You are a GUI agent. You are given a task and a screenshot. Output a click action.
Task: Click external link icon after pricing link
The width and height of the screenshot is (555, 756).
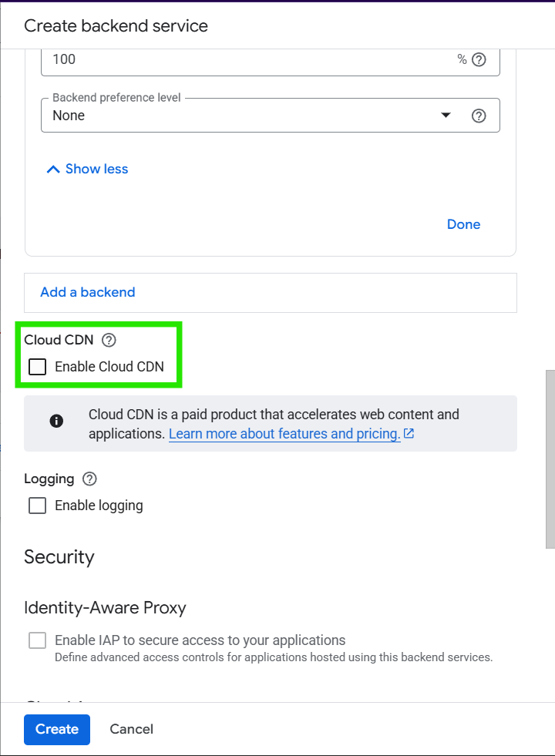(409, 434)
